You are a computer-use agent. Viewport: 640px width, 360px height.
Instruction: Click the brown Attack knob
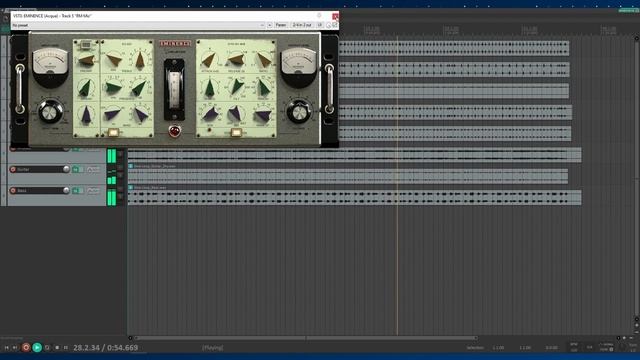[209, 60]
